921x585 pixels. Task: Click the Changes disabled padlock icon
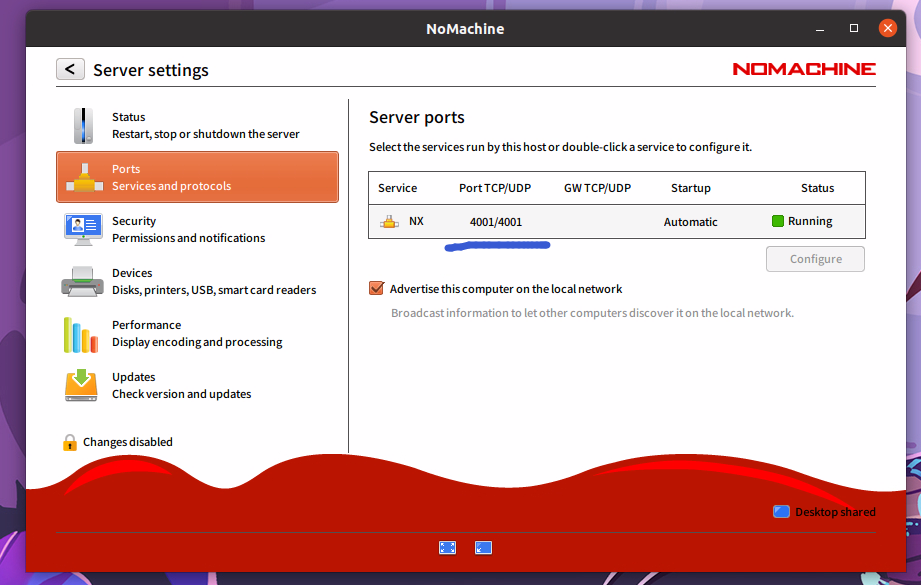point(70,442)
